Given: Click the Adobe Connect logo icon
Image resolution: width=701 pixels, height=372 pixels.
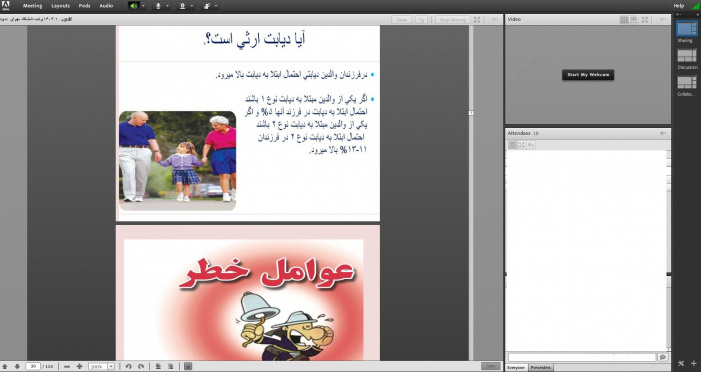Looking at the screenshot, I should click(5, 5).
